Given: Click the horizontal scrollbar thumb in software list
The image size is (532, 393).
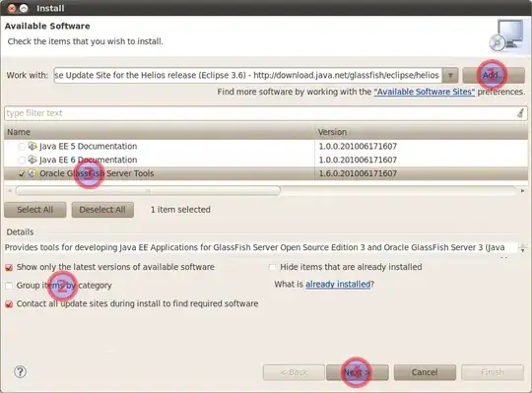Looking at the screenshot, I should (148, 191).
